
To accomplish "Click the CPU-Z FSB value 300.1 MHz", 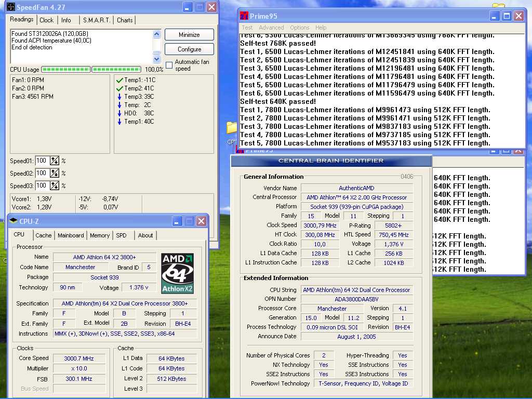I will coord(79,379).
